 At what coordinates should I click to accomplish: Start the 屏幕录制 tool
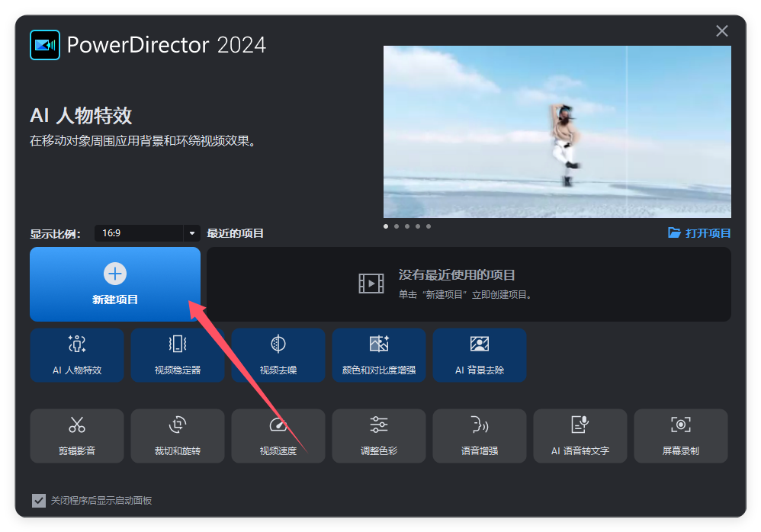[x=681, y=435]
